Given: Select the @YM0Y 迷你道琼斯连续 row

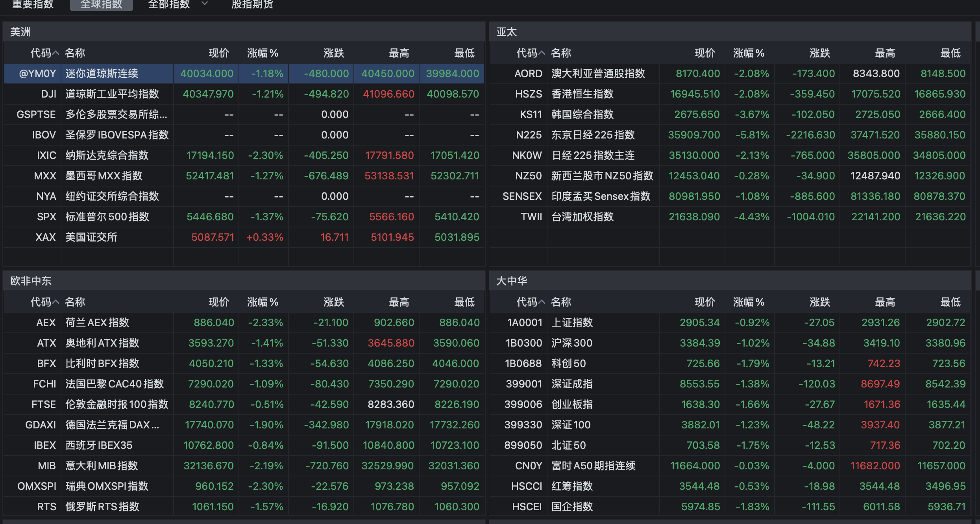Looking at the screenshot, I should pyautogui.click(x=244, y=74).
